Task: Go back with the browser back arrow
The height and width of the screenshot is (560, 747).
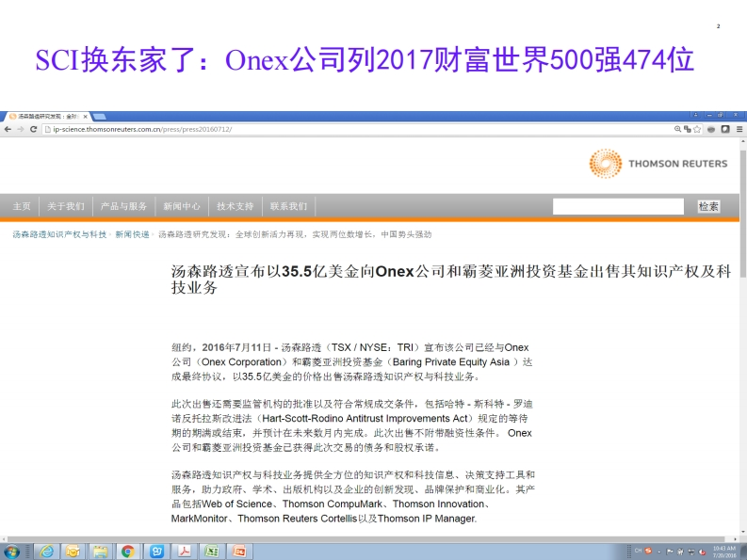Action: pyautogui.click(x=8, y=129)
